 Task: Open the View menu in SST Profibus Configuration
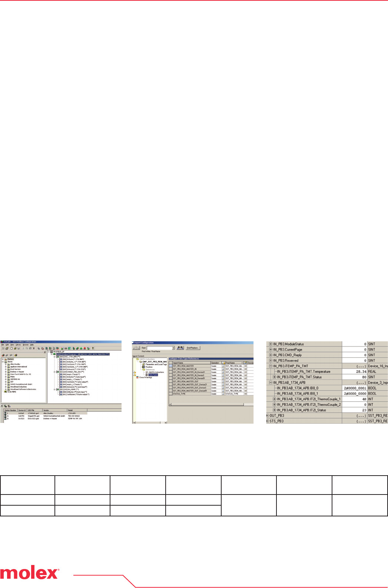click(12, 345)
